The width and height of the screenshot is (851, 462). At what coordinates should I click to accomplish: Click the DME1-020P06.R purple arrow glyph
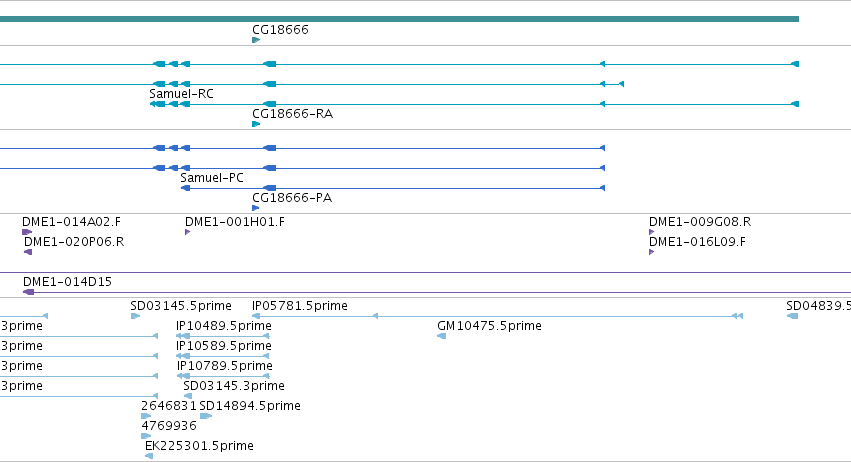[x=28, y=252]
